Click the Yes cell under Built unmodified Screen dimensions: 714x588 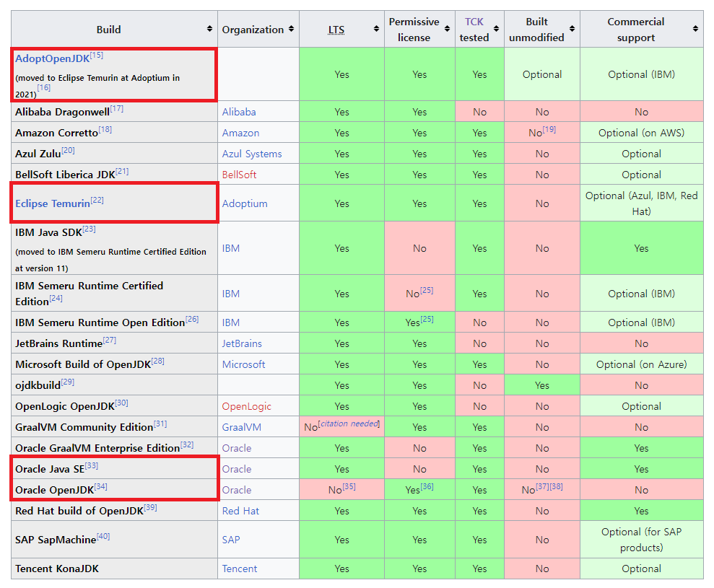point(542,385)
